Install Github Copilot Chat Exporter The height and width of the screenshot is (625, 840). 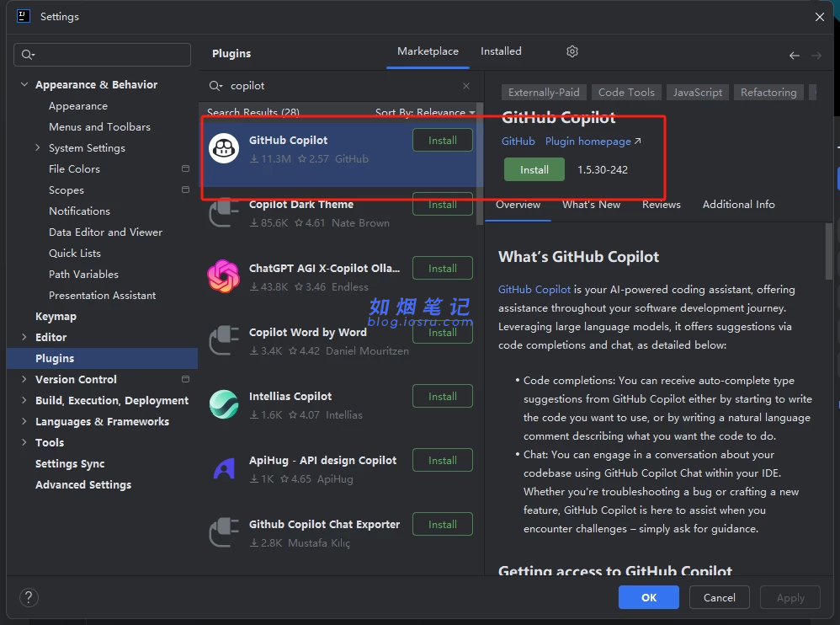coord(443,524)
